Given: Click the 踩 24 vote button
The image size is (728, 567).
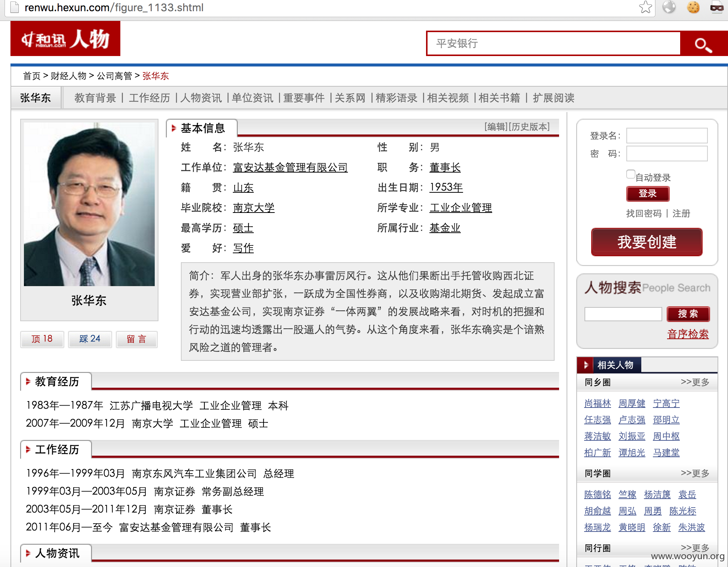Looking at the screenshot, I should (90, 339).
